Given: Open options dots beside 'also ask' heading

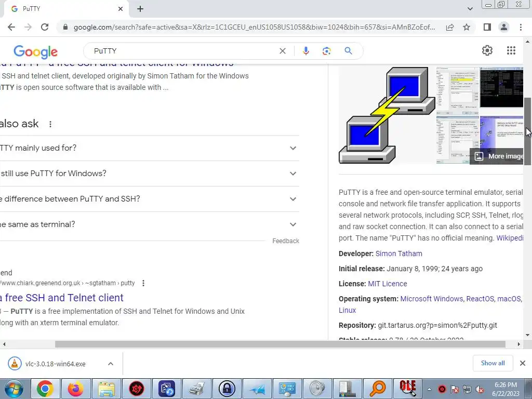Looking at the screenshot, I should (50, 124).
